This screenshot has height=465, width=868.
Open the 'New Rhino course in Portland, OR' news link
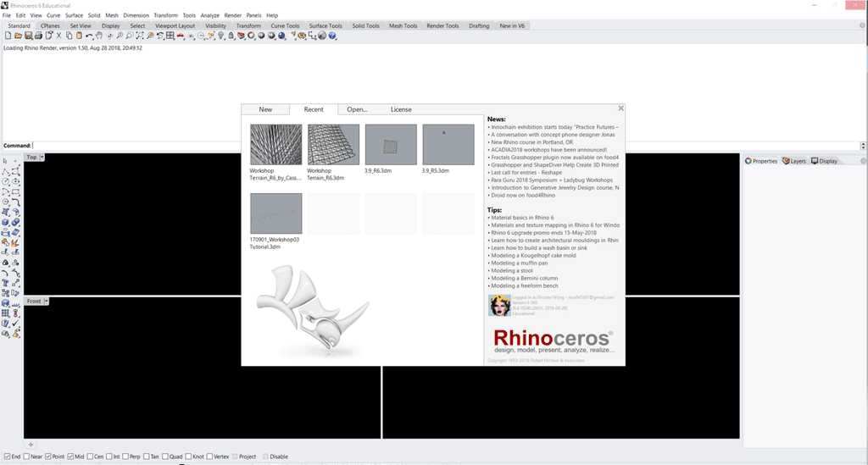pyautogui.click(x=532, y=142)
